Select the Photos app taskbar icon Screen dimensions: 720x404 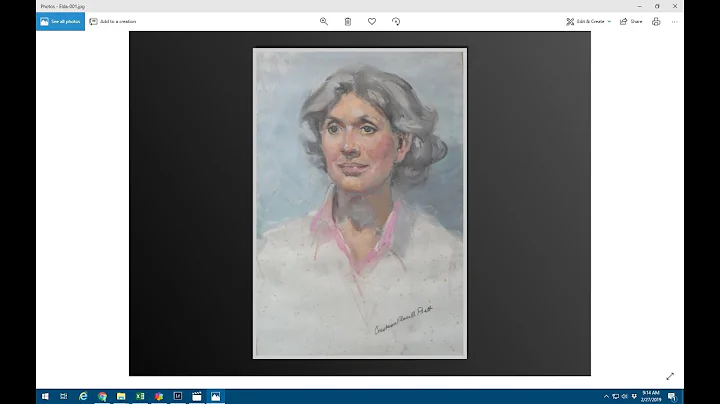215,396
